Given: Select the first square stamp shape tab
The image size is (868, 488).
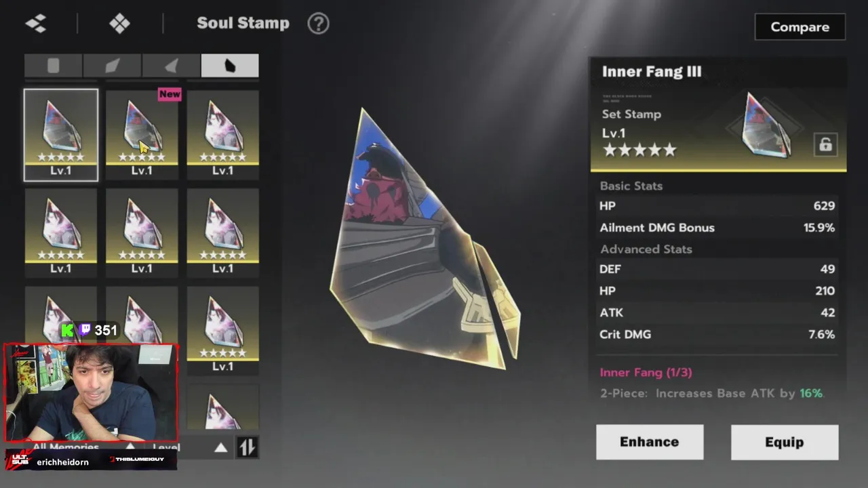Looking at the screenshot, I should (x=54, y=66).
